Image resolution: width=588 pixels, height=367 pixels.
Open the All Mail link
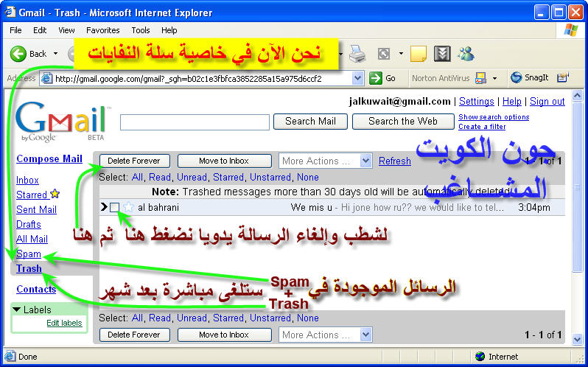[x=32, y=239]
